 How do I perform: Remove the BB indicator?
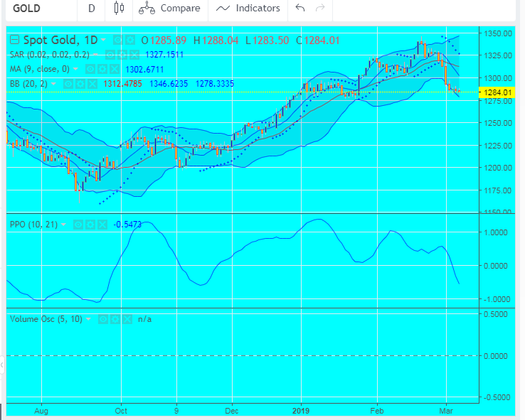92,84
